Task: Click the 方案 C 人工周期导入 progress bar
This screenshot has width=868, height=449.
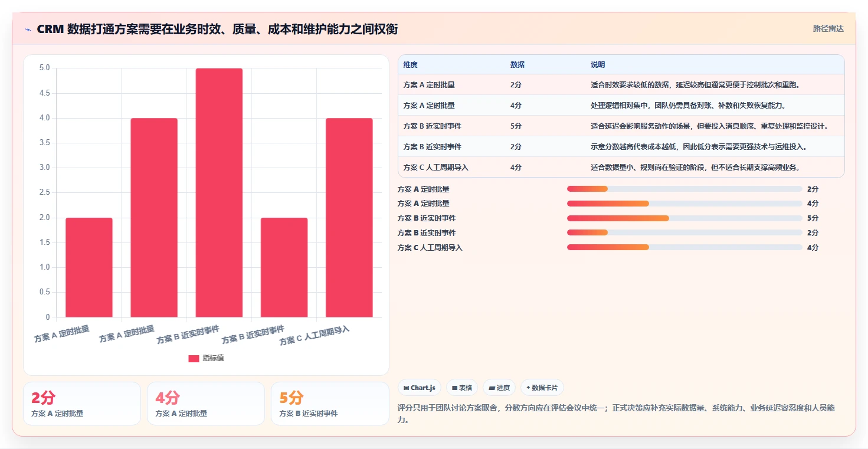Action: point(684,248)
